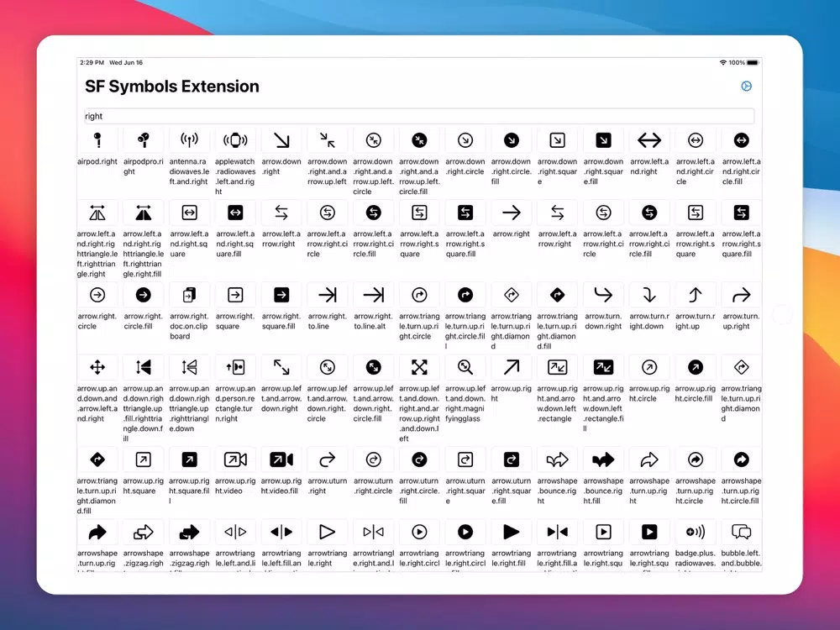This screenshot has height=630, width=840.
Task: Choose the bubble.left.and.bubble.right symbol
Action: click(x=742, y=532)
